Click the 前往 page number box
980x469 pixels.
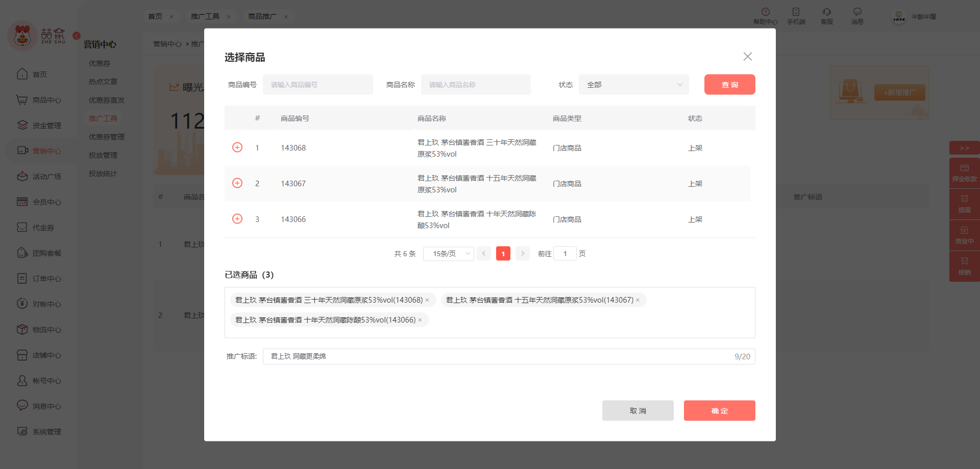coord(565,254)
